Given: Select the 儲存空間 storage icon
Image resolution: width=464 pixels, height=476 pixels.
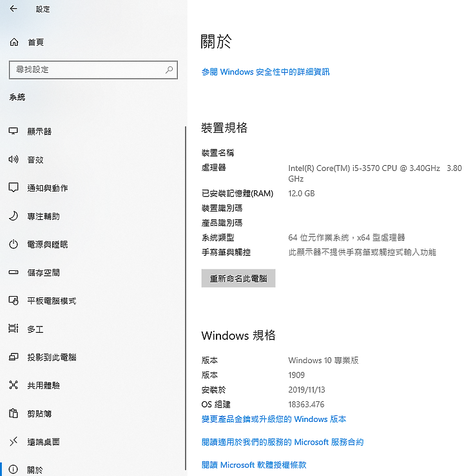Looking at the screenshot, I should point(14,272).
